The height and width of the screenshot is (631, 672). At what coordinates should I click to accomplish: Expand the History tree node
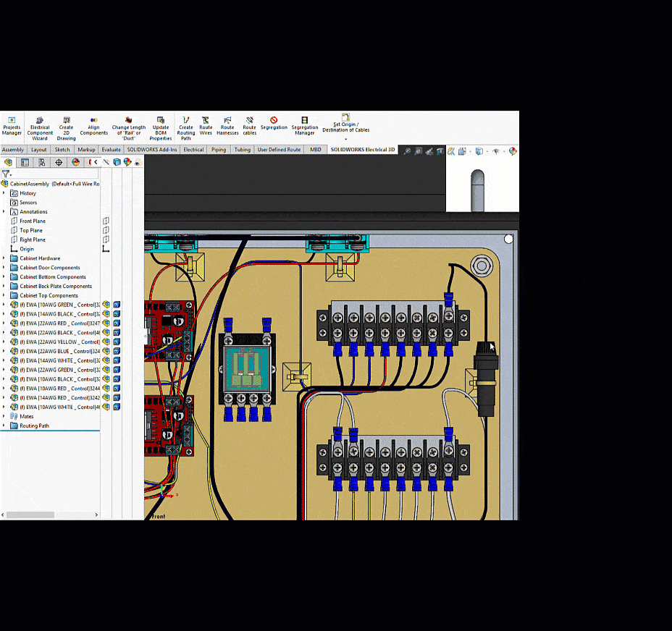pyautogui.click(x=4, y=193)
